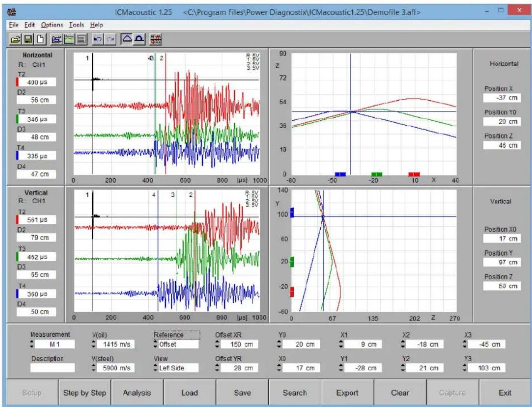Image resolution: width=532 pixels, height=407 pixels.
Task: Click green sensor marker on vertical Y axis
Action: [x=292, y=262]
